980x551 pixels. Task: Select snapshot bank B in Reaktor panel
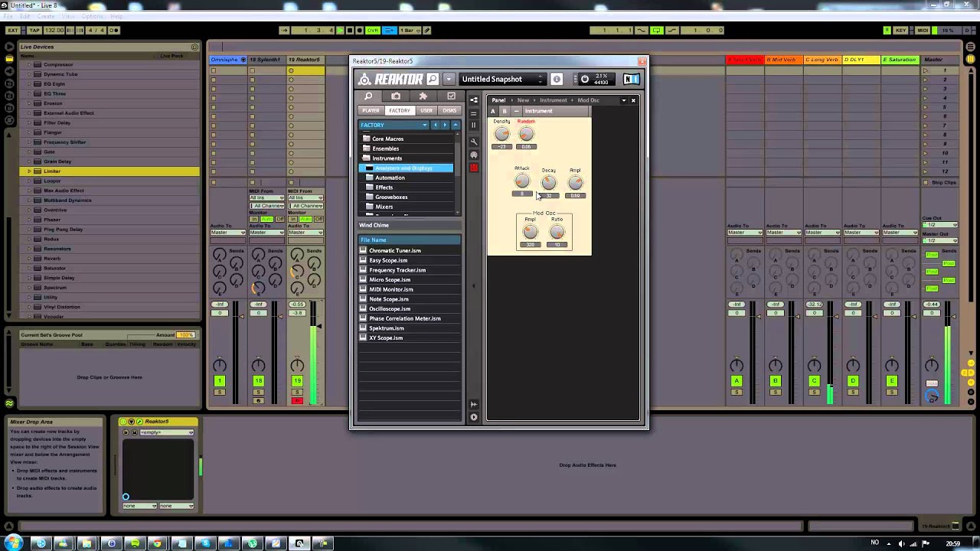(x=505, y=111)
